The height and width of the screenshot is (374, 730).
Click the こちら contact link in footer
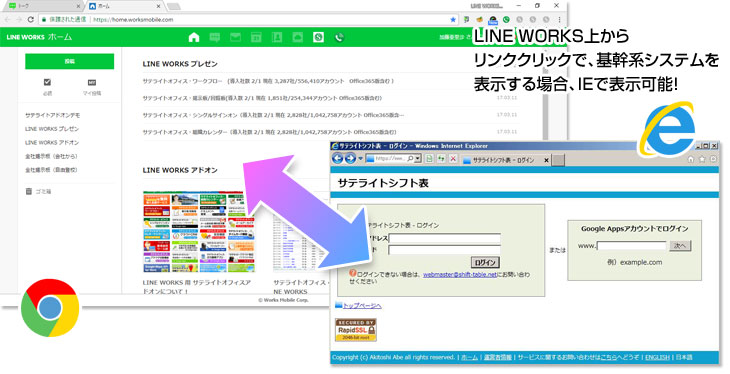(x=608, y=357)
